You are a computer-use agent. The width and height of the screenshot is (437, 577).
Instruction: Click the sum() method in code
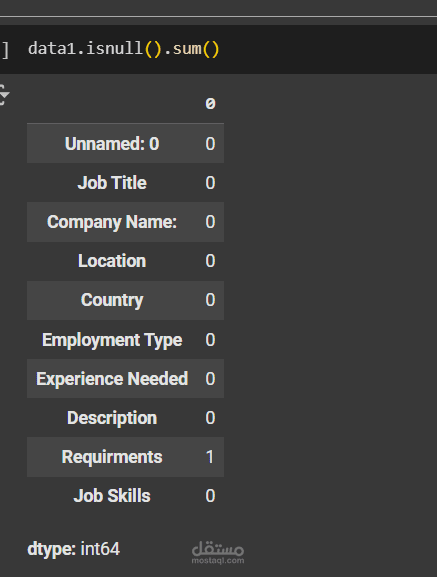196,49
